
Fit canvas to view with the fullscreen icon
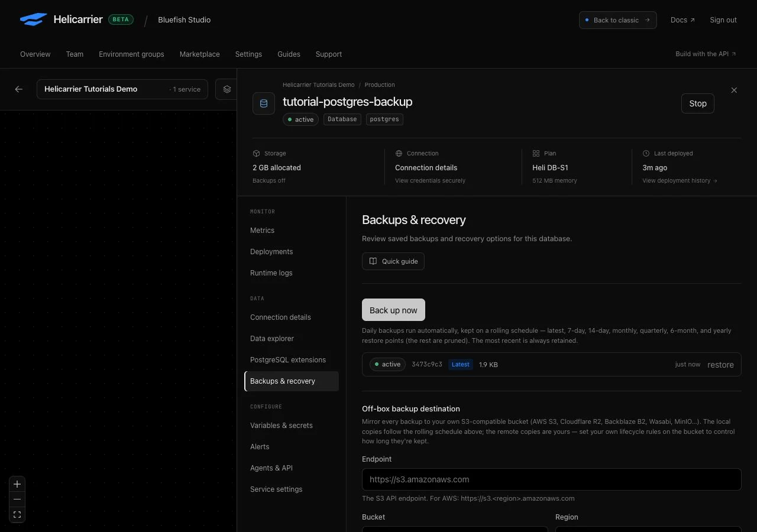(x=17, y=515)
